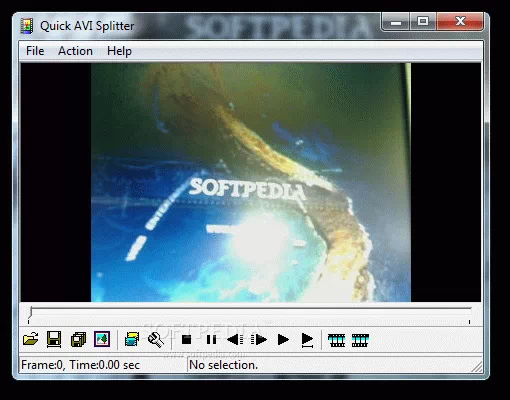The height and width of the screenshot is (400, 510).
Task: Open settings with the wrench icon
Action: coord(156,340)
